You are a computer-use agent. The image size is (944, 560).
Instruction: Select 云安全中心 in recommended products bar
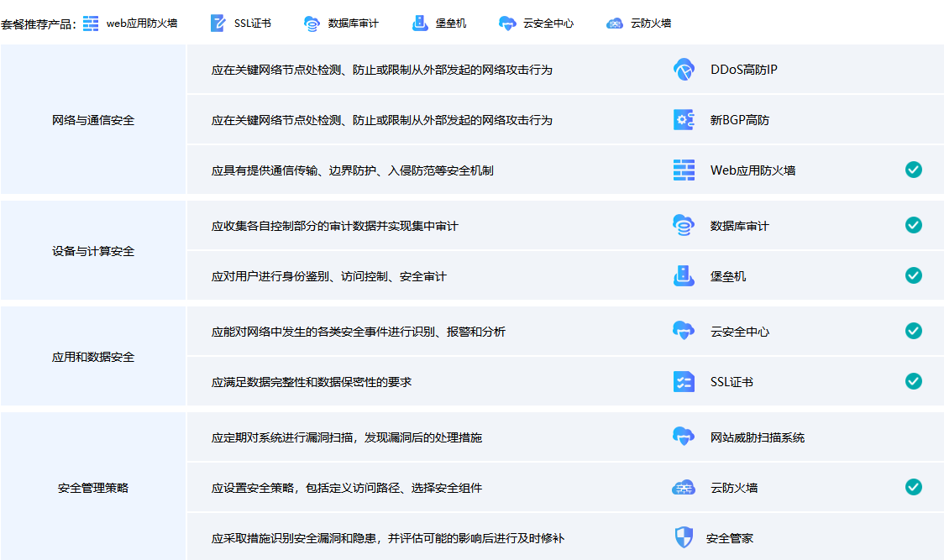tap(536, 24)
